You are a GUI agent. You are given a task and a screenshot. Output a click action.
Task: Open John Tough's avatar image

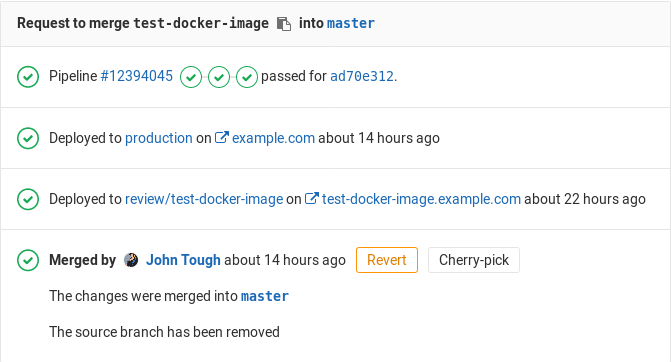[131, 260]
